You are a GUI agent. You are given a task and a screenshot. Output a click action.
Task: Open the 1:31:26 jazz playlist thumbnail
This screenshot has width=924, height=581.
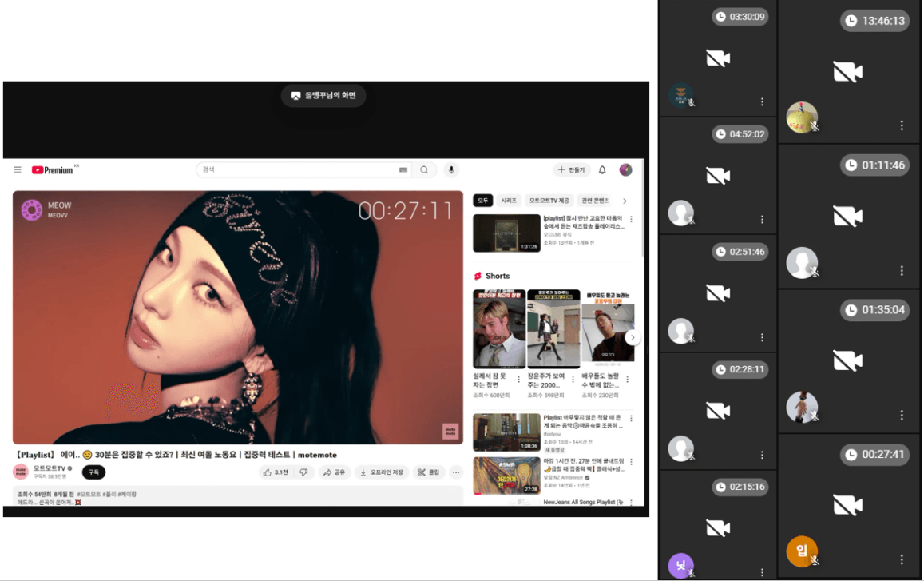[507, 233]
